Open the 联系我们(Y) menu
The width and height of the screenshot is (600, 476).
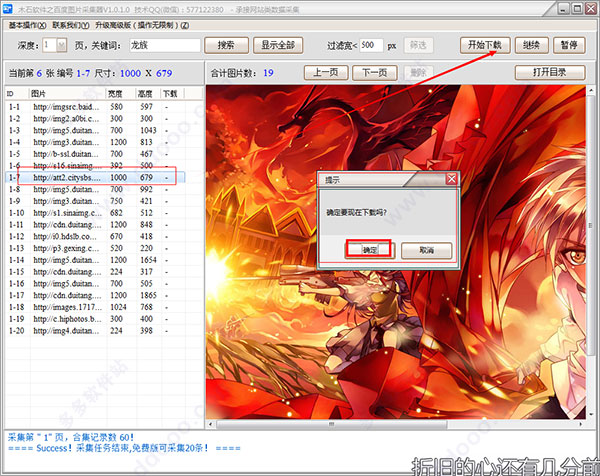71,25
